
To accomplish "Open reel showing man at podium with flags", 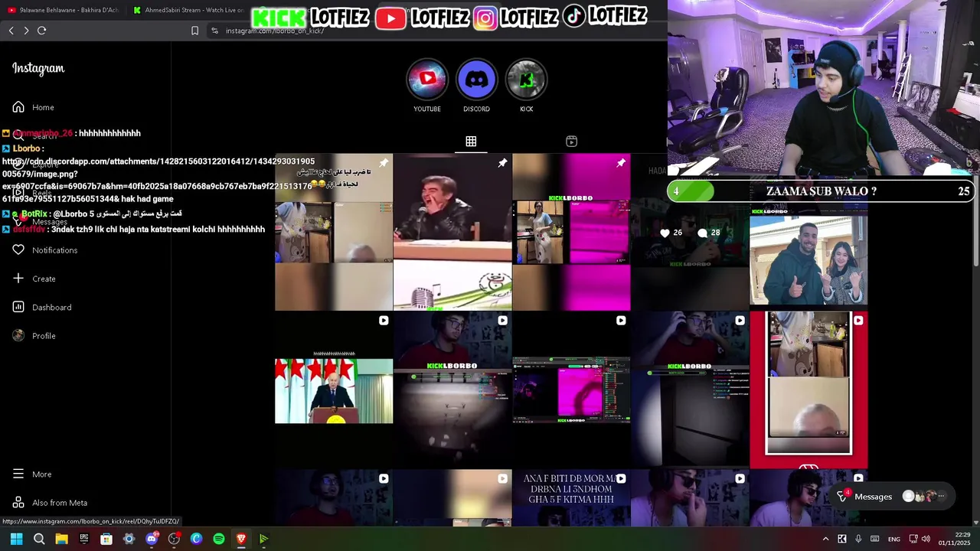I will 334,390.
